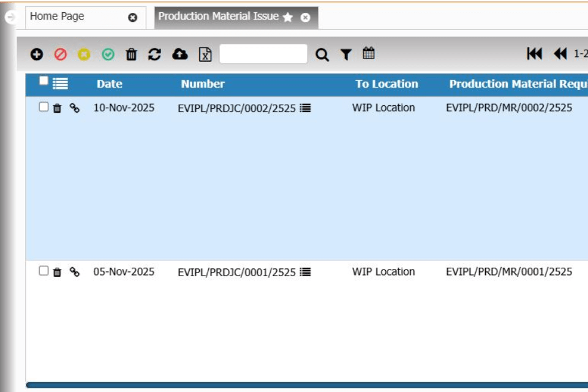Open the filter funnel icon

tap(345, 55)
